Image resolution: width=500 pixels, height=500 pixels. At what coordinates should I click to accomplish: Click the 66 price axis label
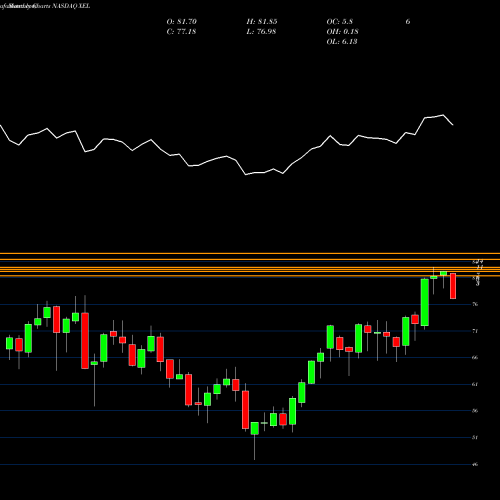tap(475, 358)
